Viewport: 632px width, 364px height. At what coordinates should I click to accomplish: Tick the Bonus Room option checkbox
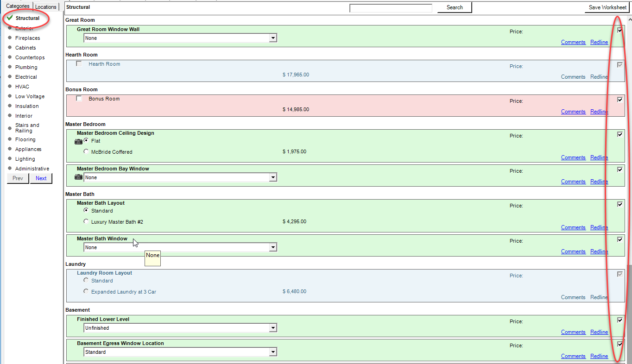[79, 99]
